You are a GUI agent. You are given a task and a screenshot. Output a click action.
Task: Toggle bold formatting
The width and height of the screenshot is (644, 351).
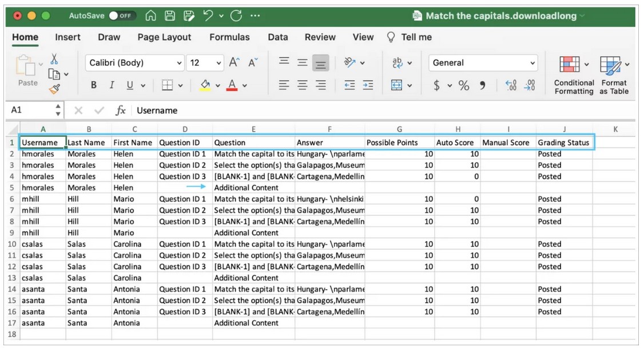(94, 85)
